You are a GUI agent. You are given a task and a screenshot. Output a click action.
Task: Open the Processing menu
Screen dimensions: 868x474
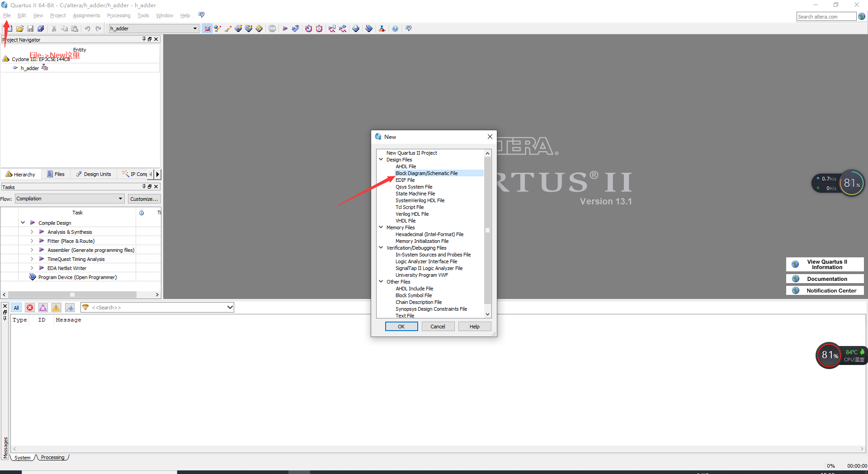(118, 15)
